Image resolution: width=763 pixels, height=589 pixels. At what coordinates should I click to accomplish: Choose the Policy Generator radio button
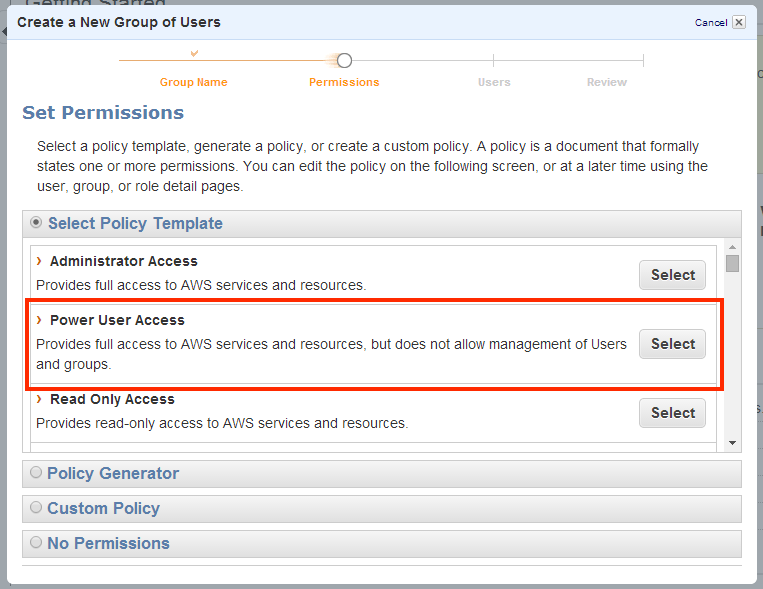[37, 472]
